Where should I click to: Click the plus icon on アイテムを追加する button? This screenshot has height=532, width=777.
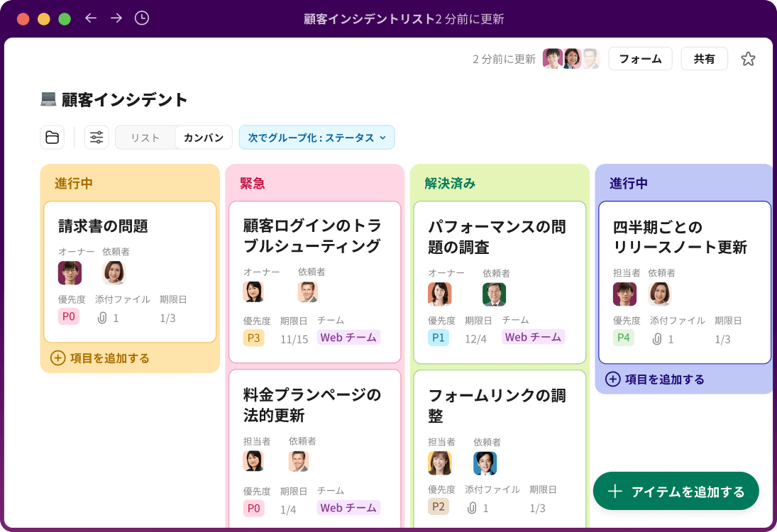(x=615, y=491)
